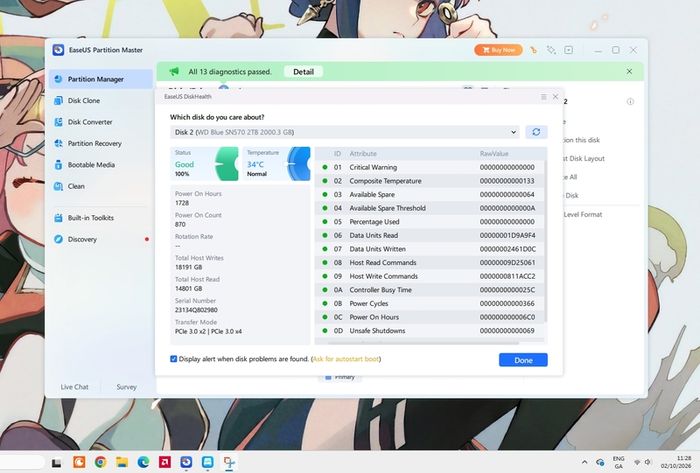The image size is (700, 473).
Task: Click the tag icon in title bar
Action: [x=551, y=50]
